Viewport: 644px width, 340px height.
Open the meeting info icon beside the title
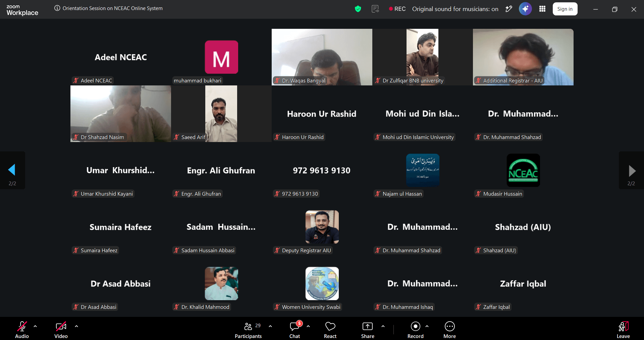coord(57,8)
